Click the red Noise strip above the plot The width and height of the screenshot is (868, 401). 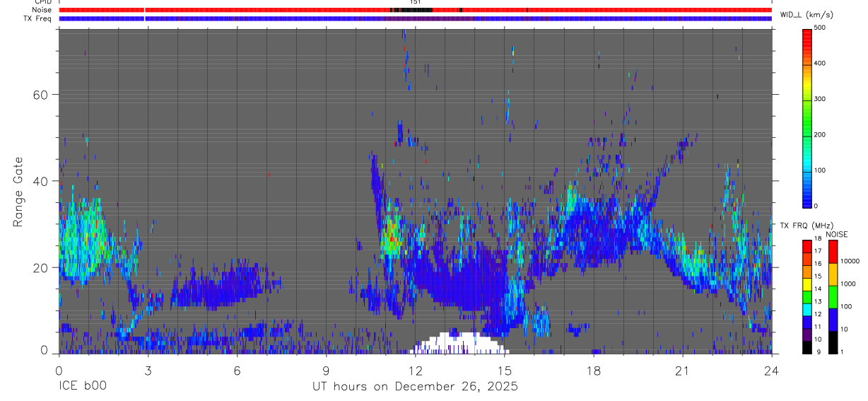pyautogui.click(x=416, y=10)
